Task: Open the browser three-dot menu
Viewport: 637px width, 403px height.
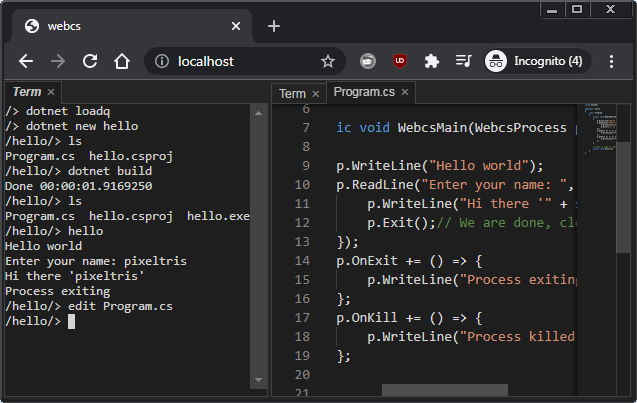Action: click(611, 61)
